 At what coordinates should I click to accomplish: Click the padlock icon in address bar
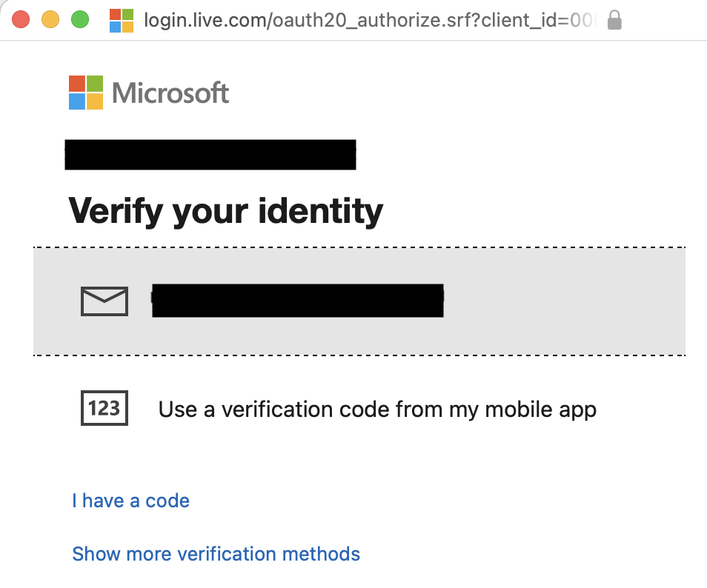click(x=614, y=20)
